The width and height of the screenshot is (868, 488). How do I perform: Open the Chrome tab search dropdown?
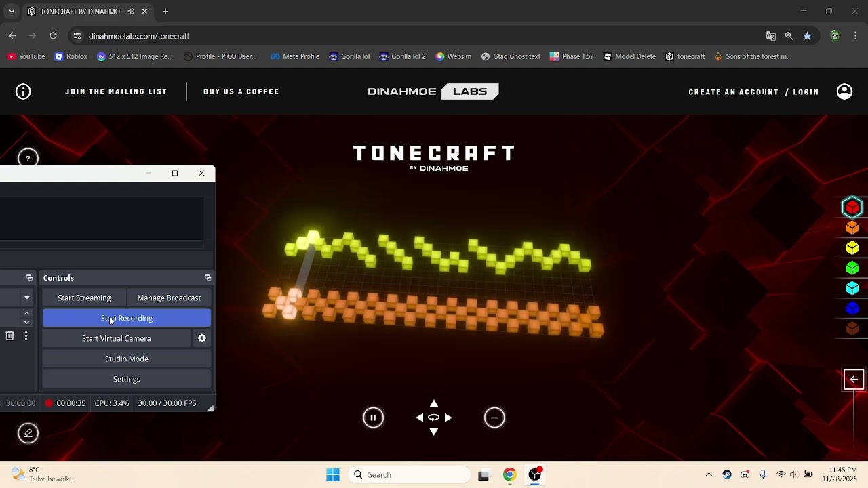12,12
